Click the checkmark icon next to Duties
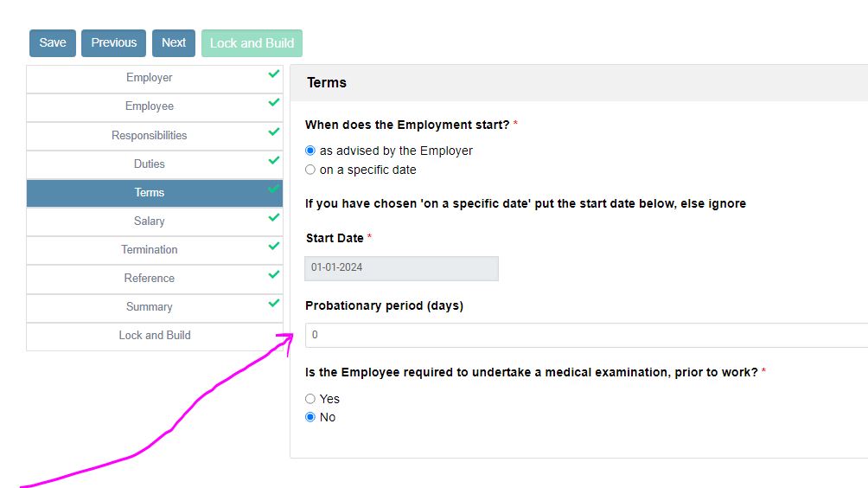This screenshot has width=868, height=488. (274, 161)
